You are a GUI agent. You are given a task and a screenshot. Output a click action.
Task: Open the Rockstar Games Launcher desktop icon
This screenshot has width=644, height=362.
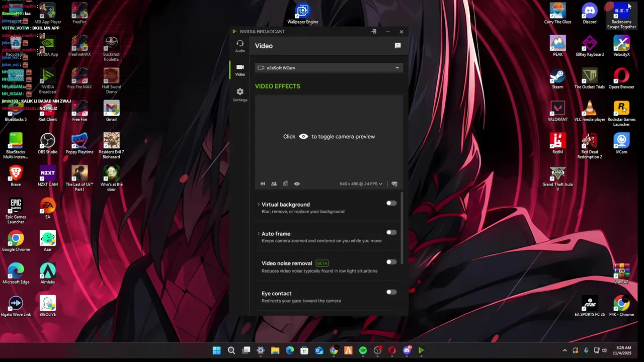pos(621,114)
